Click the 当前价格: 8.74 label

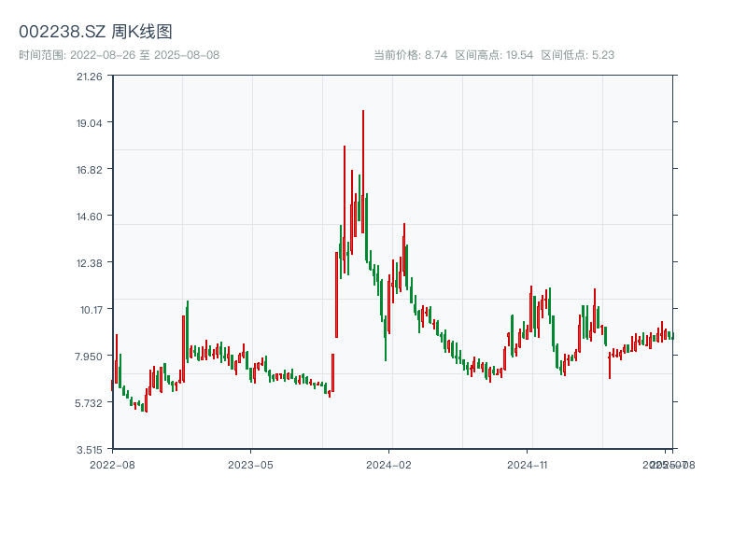[x=410, y=55]
